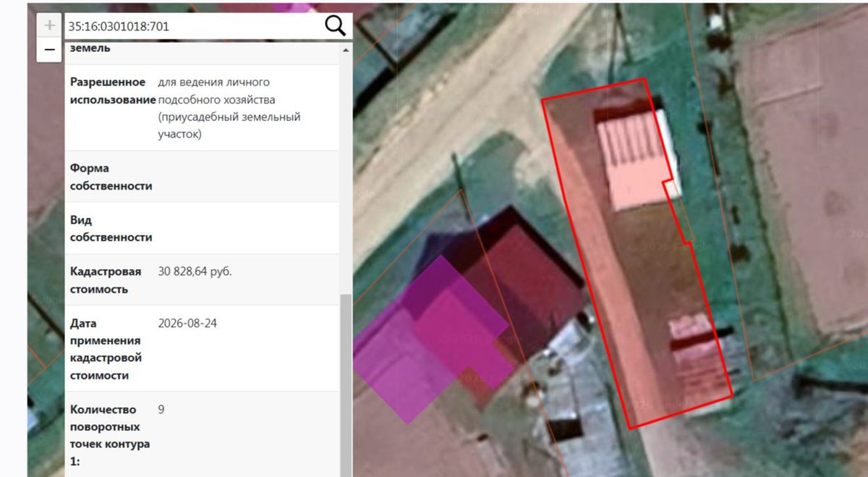Viewport: 868px width, 477px height.
Task: Click the small striped shed in parcel
Action: point(696,355)
